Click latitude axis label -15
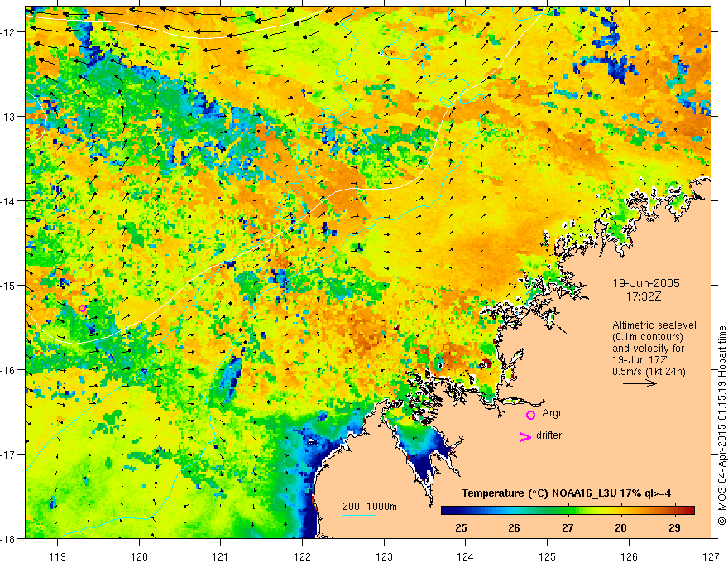This screenshot has width=728, height=563. pyautogui.click(x=8, y=285)
